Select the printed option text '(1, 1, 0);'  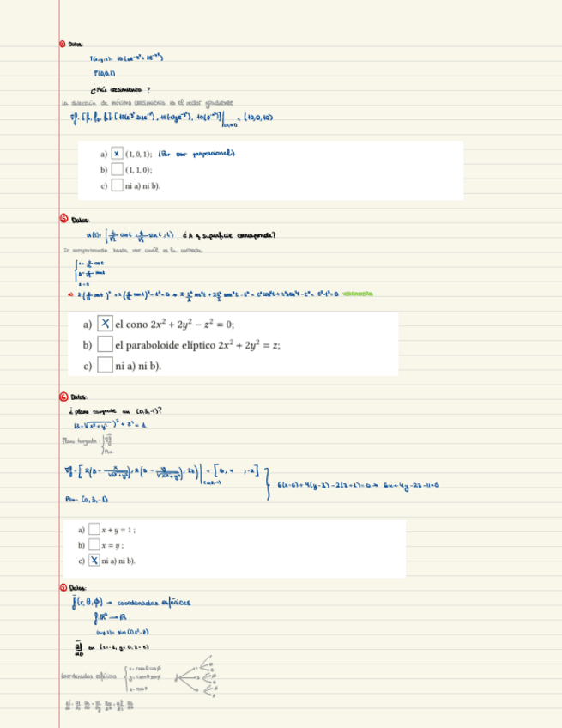(x=138, y=170)
